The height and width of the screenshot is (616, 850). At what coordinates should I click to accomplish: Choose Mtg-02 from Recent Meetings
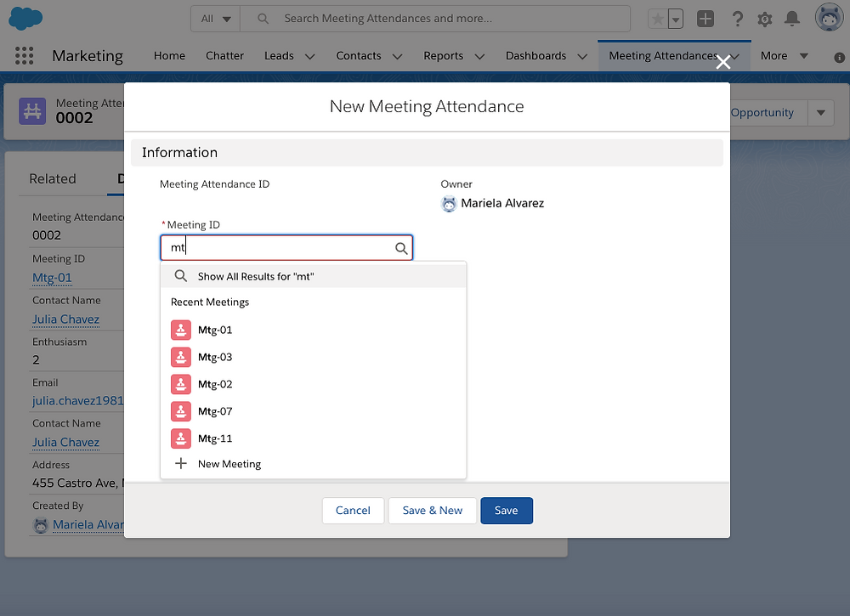(x=314, y=384)
